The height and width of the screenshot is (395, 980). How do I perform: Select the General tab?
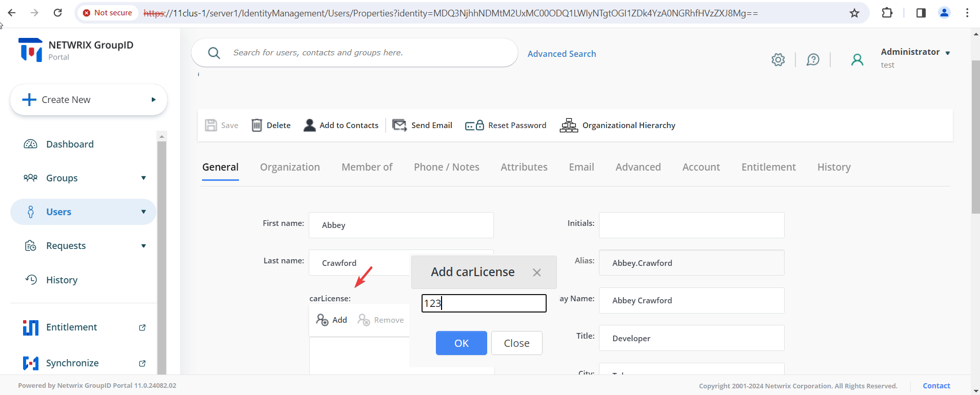pyautogui.click(x=221, y=167)
